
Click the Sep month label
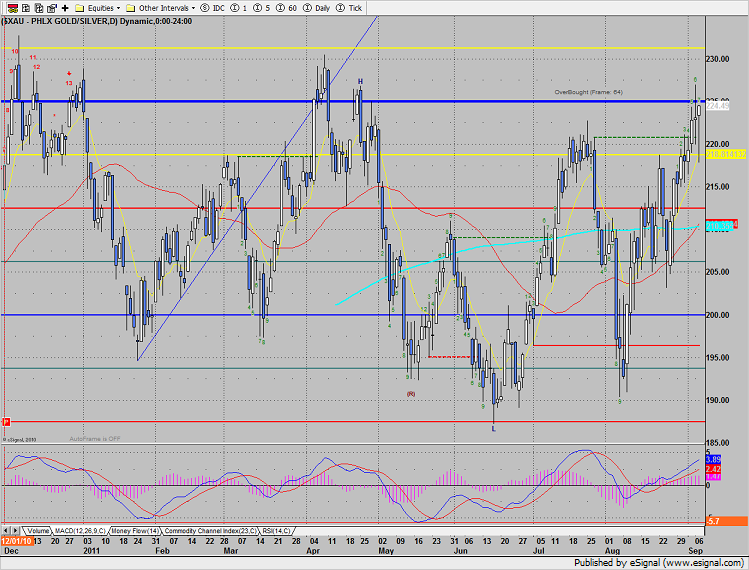695,550
